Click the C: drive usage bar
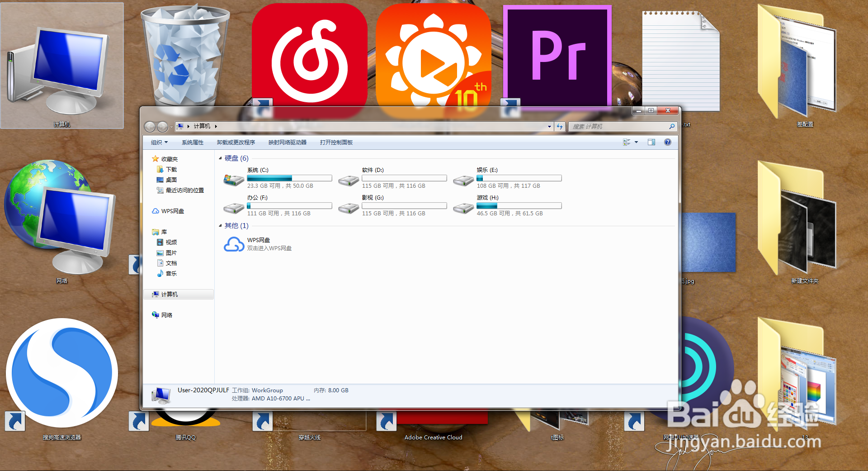The width and height of the screenshot is (868, 471). click(289, 178)
